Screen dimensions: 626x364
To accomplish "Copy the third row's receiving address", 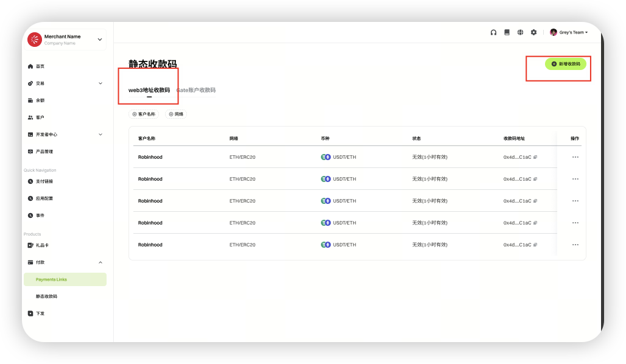I will [x=535, y=201].
